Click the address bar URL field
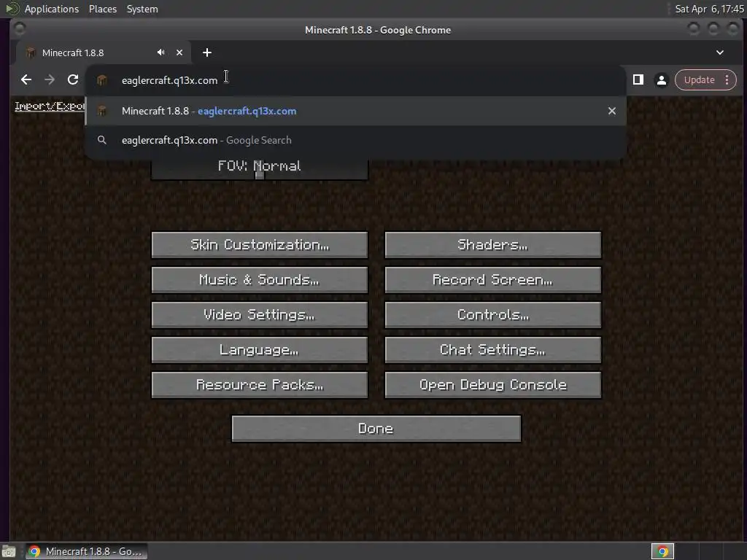Viewport: 747px width, 560px height. pyautogui.click(x=355, y=80)
